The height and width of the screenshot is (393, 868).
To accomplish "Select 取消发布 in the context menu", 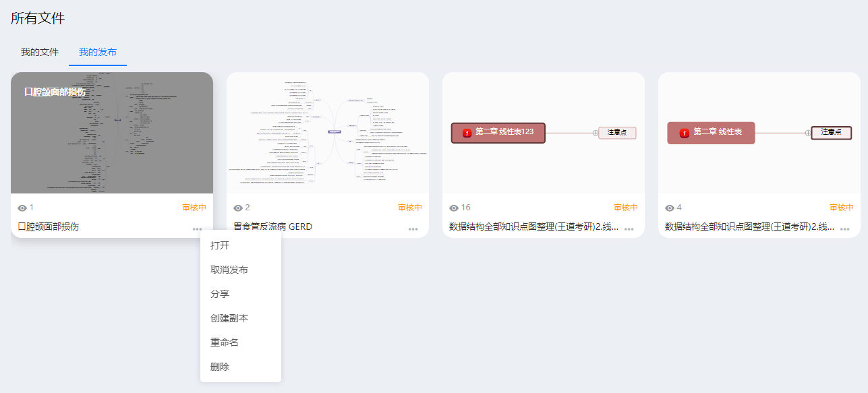I will pyautogui.click(x=229, y=270).
